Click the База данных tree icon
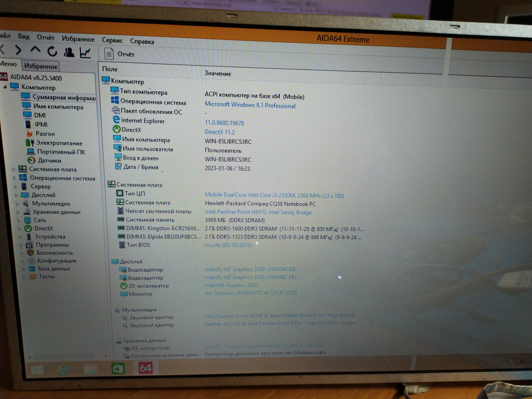This screenshot has height=399, width=532. (x=32, y=268)
